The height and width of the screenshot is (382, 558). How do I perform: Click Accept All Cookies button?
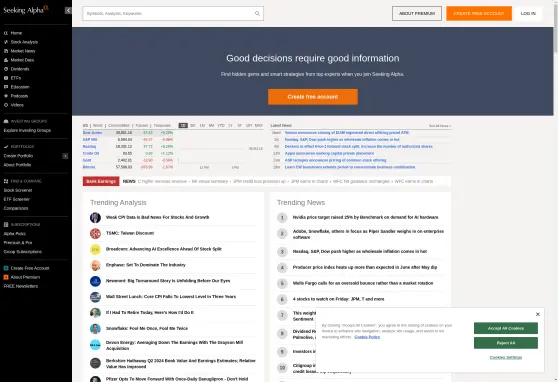pyautogui.click(x=506, y=328)
